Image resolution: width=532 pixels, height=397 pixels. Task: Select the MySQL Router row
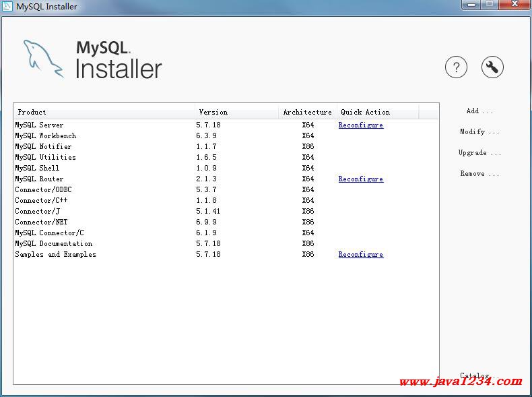click(226, 179)
